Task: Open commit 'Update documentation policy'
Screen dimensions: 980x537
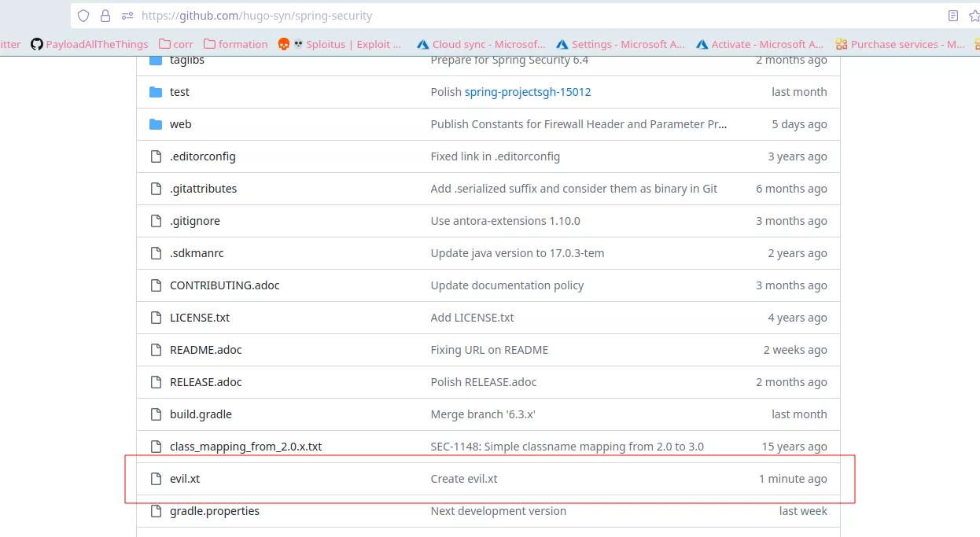Action: pyautogui.click(x=507, y=285)
